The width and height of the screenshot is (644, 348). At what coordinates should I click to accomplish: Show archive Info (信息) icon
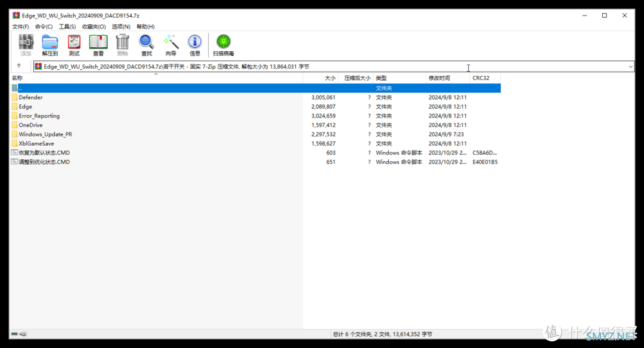click(x=194, y=45)
